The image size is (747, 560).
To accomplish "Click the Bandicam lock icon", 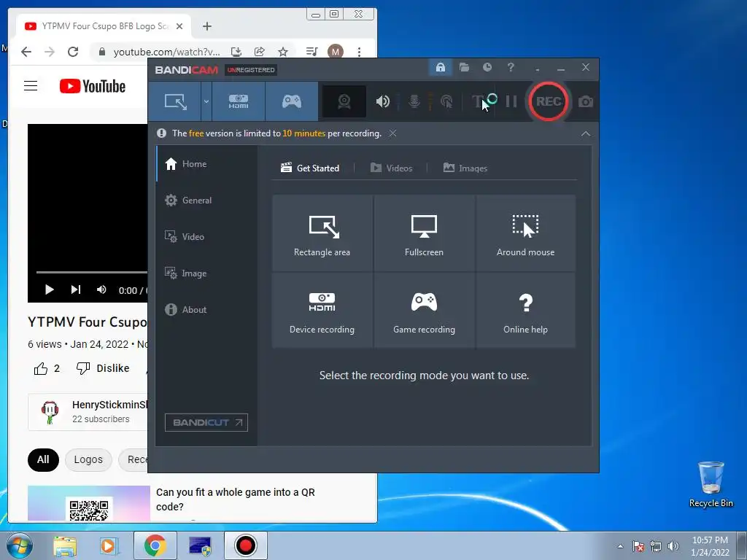I will pos(440,67).
